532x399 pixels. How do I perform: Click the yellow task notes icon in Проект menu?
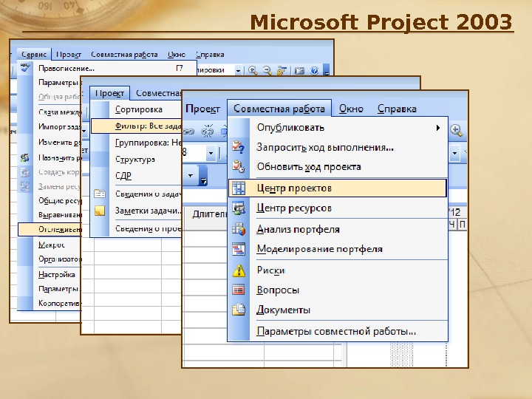[x=100, y=211]
